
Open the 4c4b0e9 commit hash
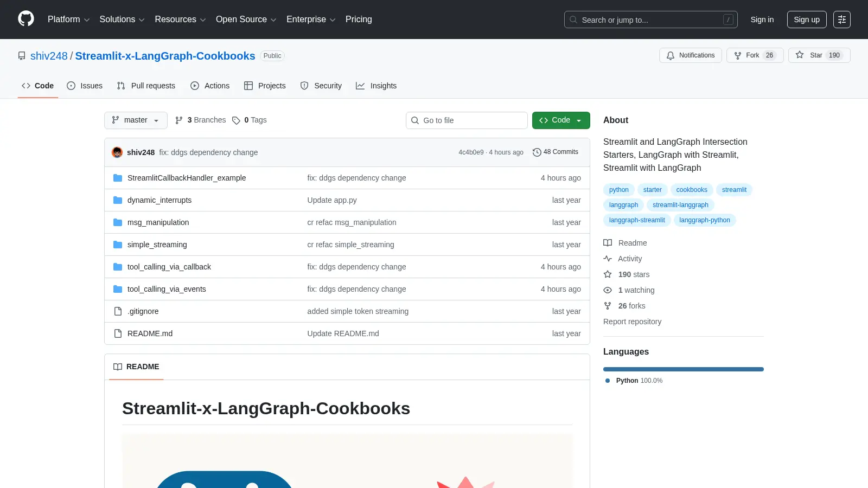471,152
